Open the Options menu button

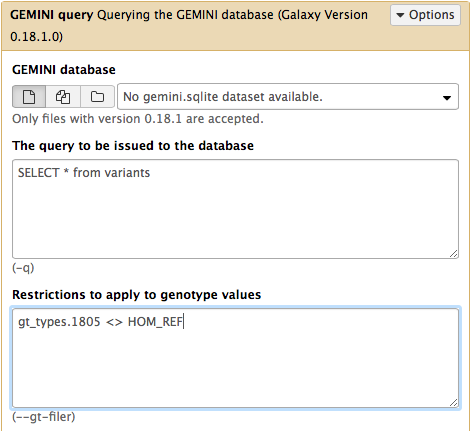pos(425,15)
